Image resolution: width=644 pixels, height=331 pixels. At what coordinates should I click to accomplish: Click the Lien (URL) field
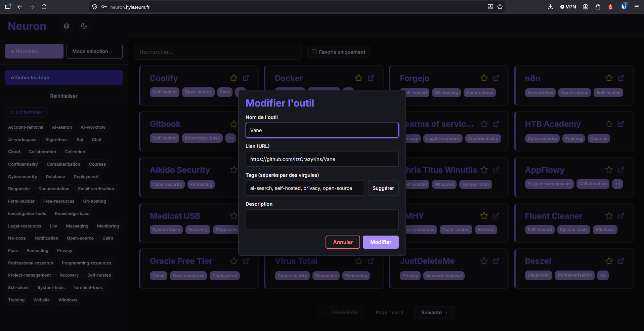322,159
